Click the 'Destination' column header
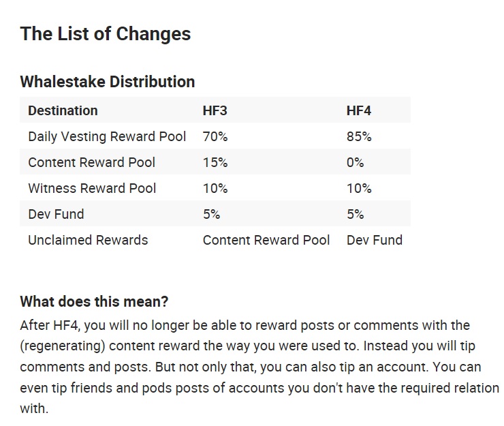Viewport: 504px width, 426px height. coord(63,110)
